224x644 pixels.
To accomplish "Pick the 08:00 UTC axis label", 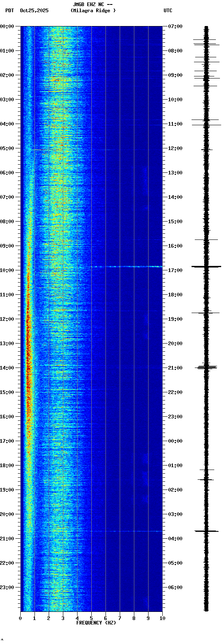I will pyautogui.click(x=175, y=51).
